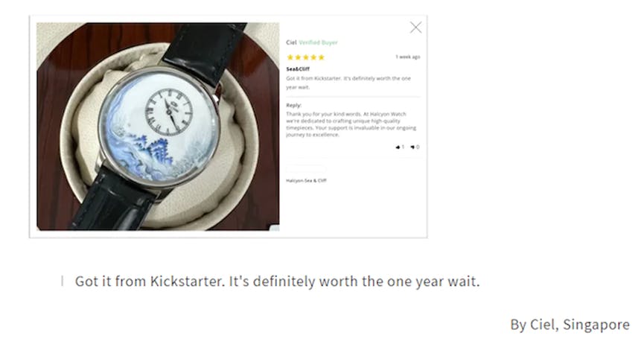The width and height of the screenshot is (644, 341).
Task: Click the Verified Buyer badge
Action: 318,42
